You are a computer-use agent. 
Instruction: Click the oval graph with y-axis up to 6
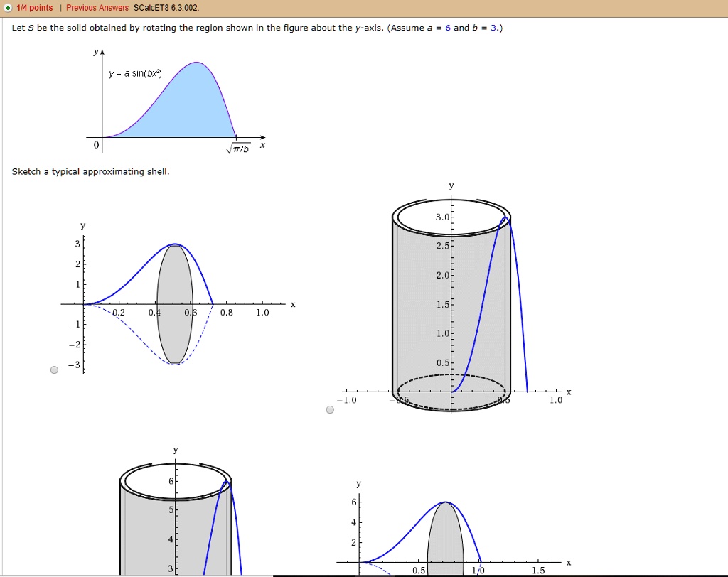click(455, 528)
